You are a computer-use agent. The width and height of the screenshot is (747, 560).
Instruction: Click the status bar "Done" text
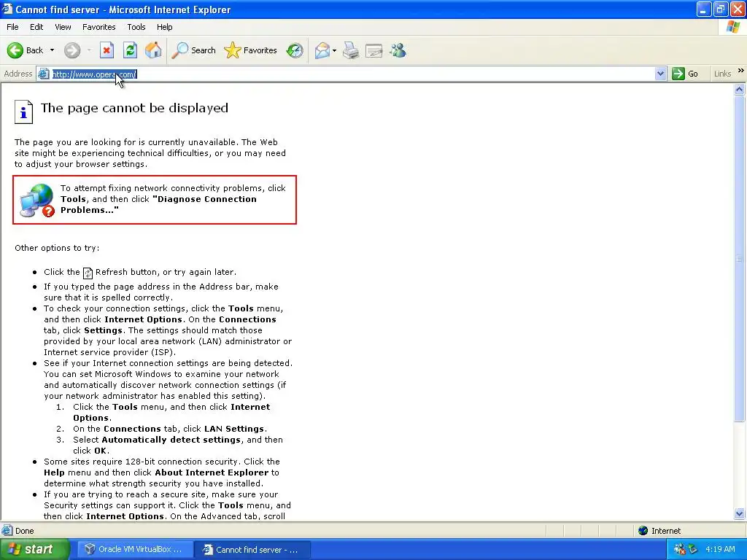(24, 531)
